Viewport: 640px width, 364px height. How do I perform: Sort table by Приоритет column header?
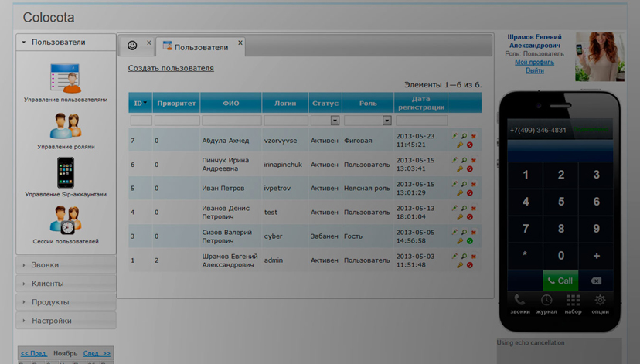(x=176, y=104)
